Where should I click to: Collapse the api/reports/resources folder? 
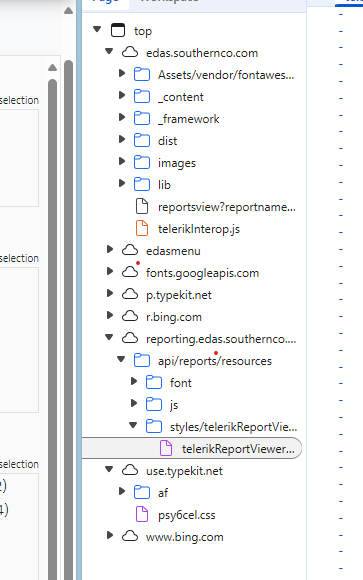click(x=121, y=359)
